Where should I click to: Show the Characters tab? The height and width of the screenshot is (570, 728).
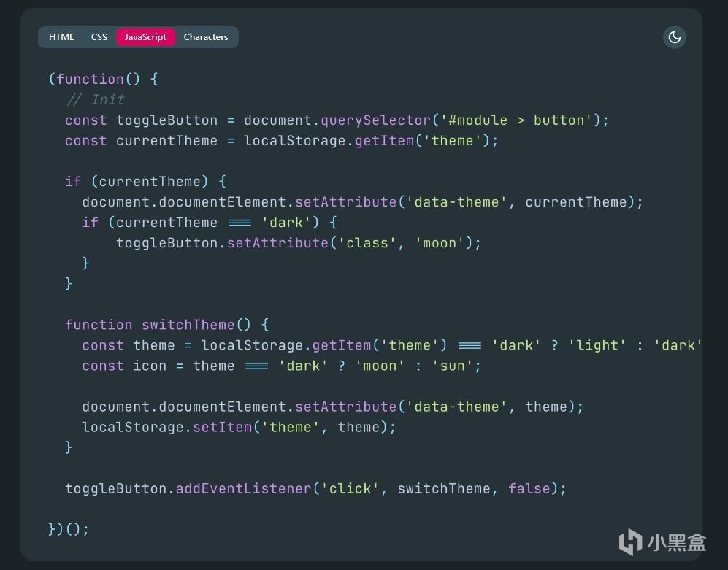click(206, 37)
